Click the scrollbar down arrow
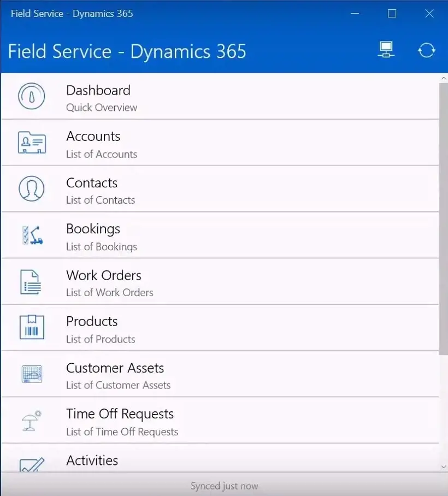Screen dimensions: 448x496 click(444, 467)
